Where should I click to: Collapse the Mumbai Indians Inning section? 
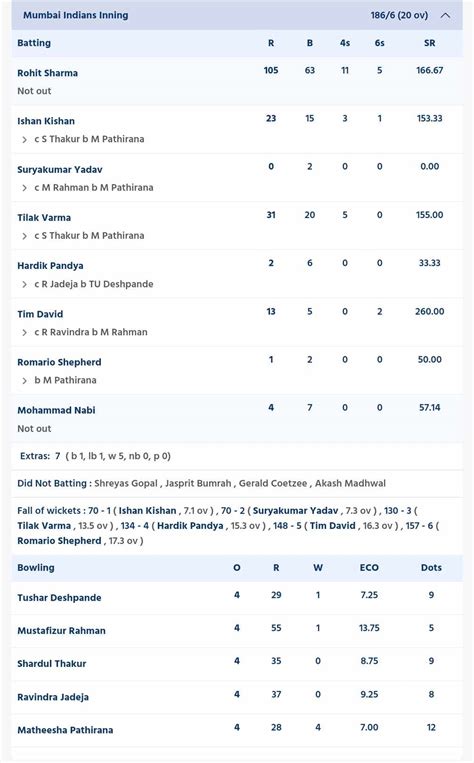[x=445, y=15]
